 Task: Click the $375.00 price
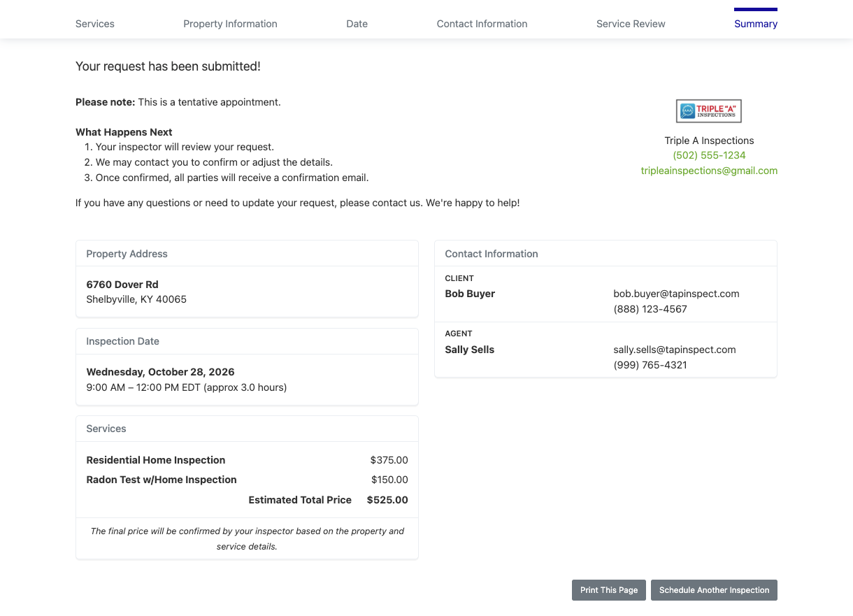coord(389,460)
